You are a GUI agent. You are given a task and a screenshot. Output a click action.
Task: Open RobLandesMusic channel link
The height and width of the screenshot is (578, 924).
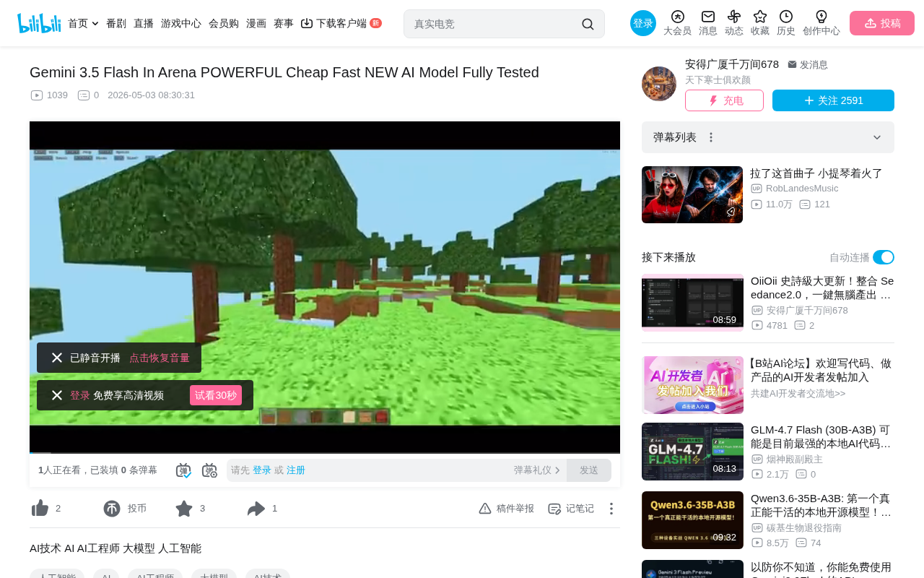tap(802, 189)
